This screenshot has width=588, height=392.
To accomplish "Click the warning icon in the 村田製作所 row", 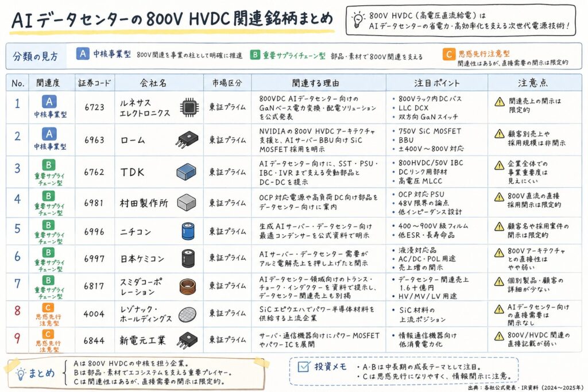I will pyautogui.click(x=499, y=197).
